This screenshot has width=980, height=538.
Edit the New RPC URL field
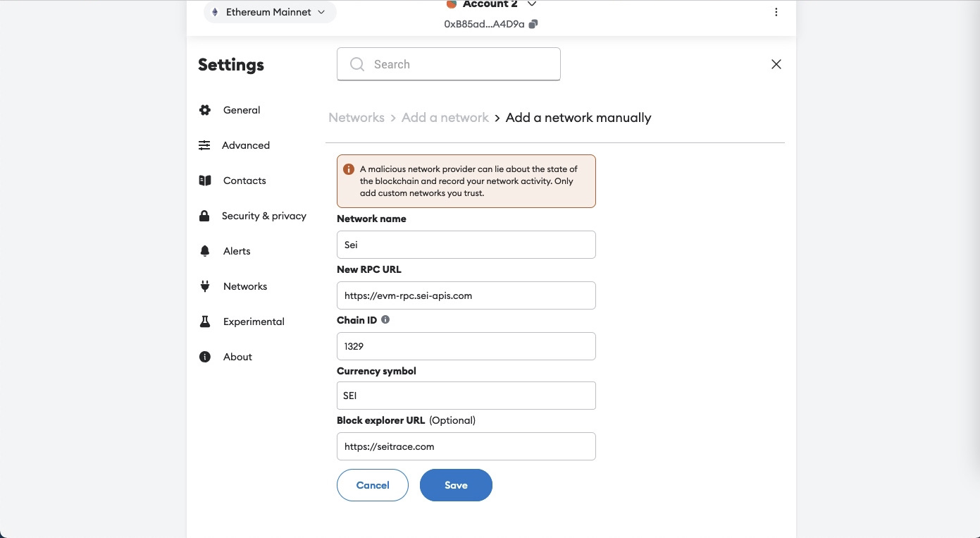pyautogui.click(x=466, y=295)
